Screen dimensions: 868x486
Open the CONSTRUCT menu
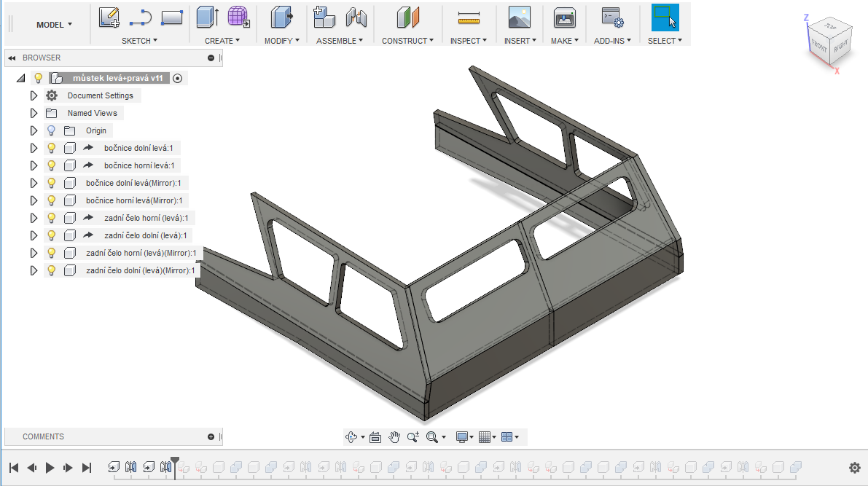[407, 41]
